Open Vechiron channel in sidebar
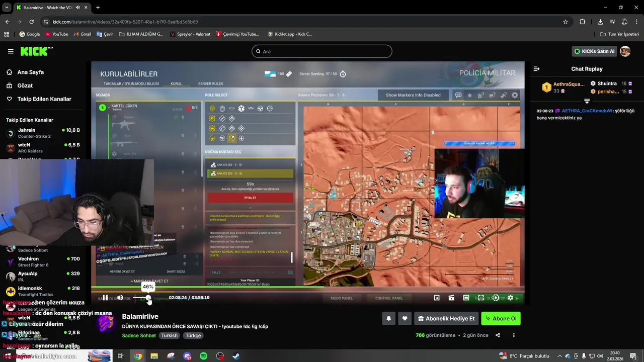This screenshot has height=362, width=644. (x=43, y=261)
